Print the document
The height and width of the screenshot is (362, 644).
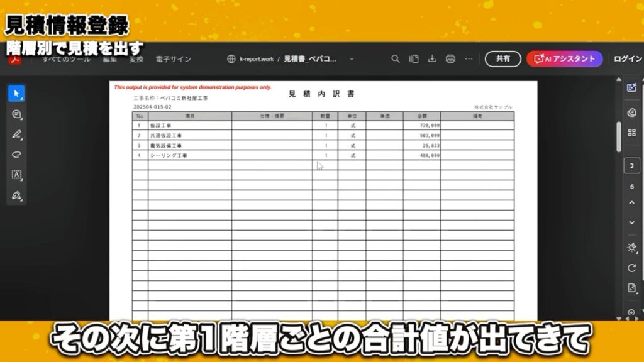click(x=450, y=58)
